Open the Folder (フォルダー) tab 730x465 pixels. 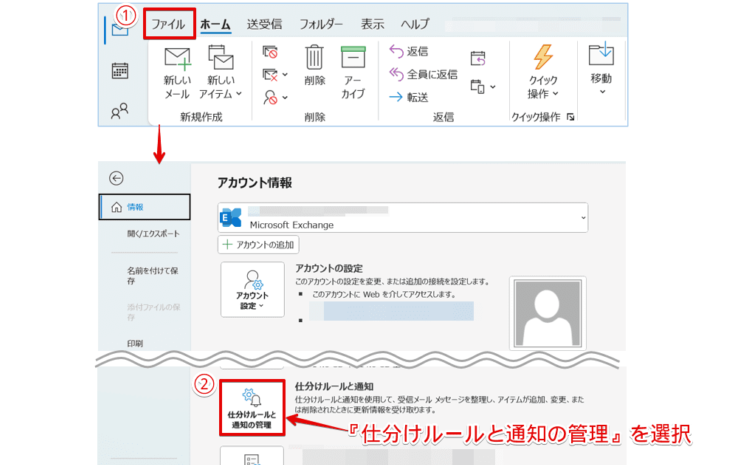321,23
